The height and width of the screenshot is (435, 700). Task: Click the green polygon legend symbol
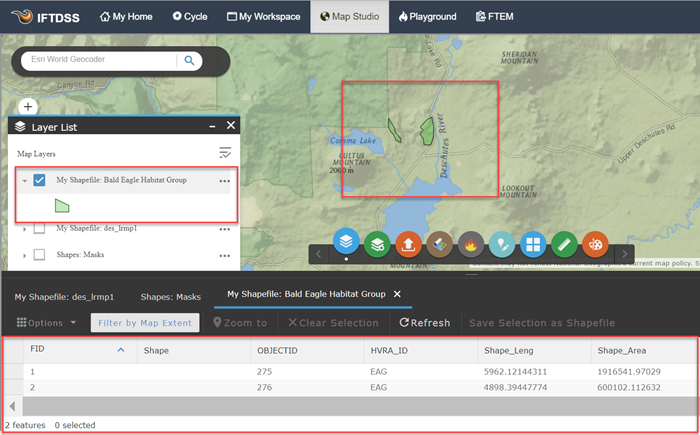[62, 205]
